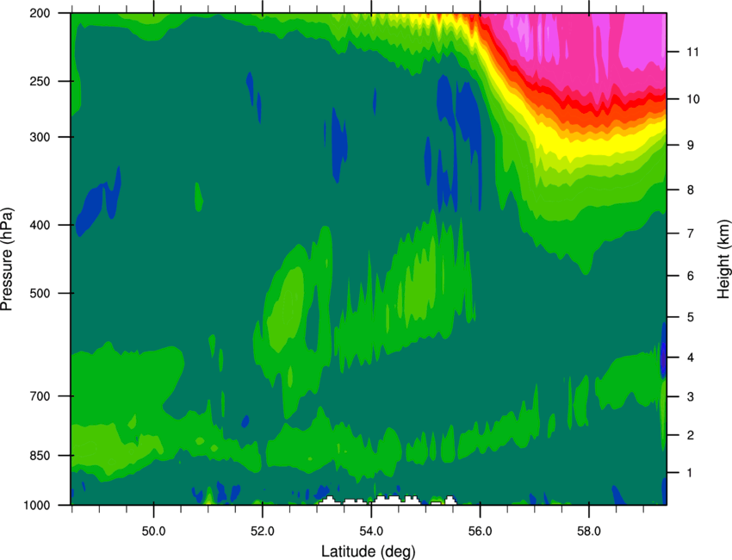Click the 56.0 latitude tick label

[x=480, y=531]
